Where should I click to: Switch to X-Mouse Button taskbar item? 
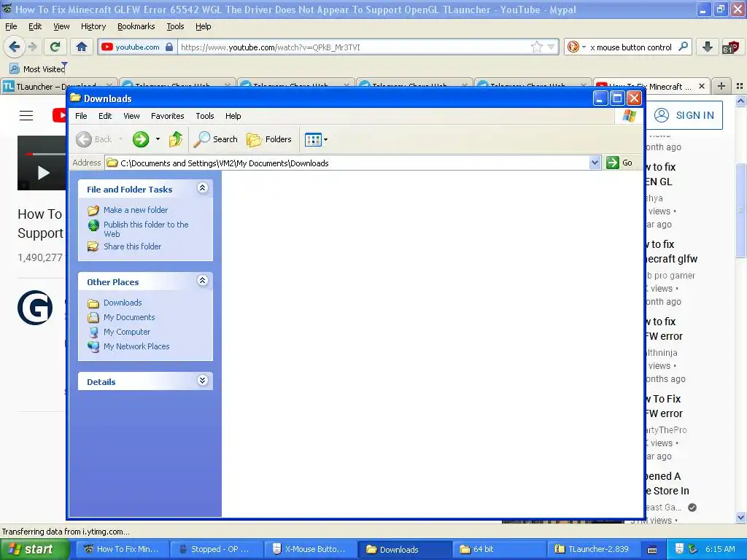[x=309, y=549]
